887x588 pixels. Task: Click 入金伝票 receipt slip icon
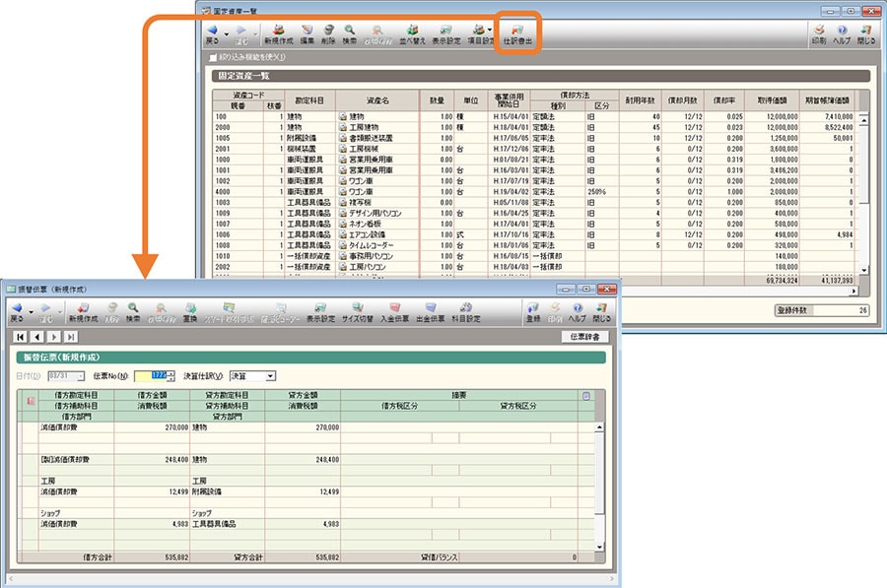(x=394, y=312)
